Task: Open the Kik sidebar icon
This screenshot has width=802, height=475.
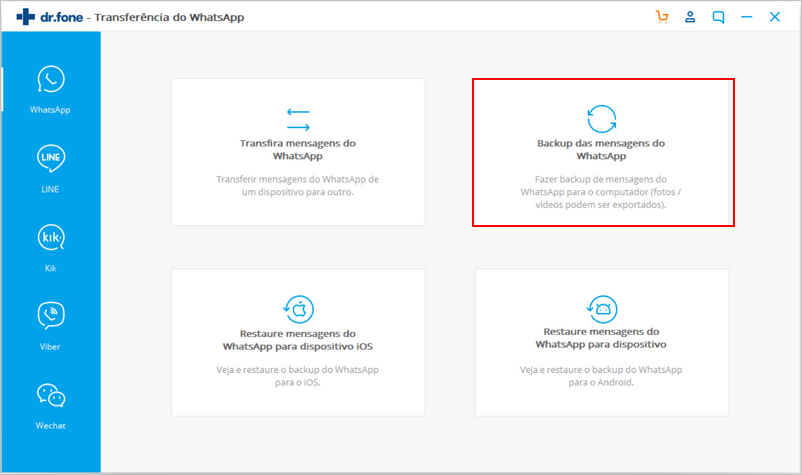Action: point(51,237)
